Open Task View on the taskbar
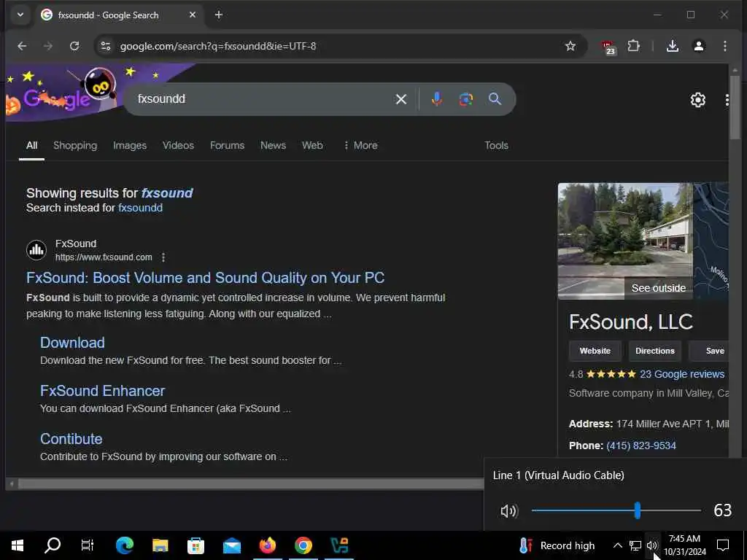747x560 pixels. click(88, 545)
